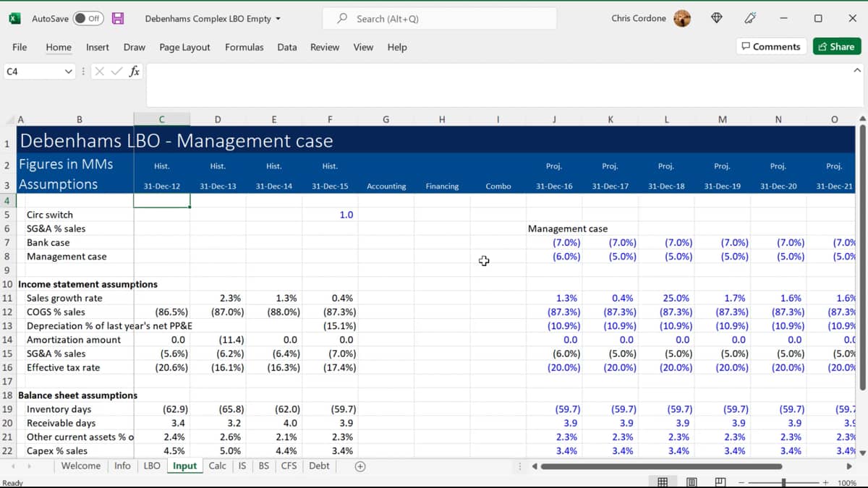This screenshot has width=868, height=488.
Task: Switch to Normal view icon
Action: (x=663, y=482)
